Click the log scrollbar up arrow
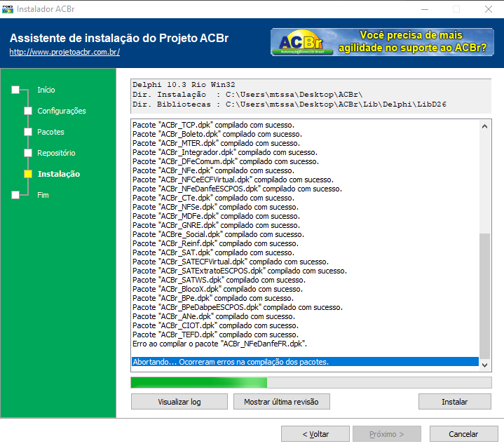Viewport: 504px width, 446px height. coord(484,126)
